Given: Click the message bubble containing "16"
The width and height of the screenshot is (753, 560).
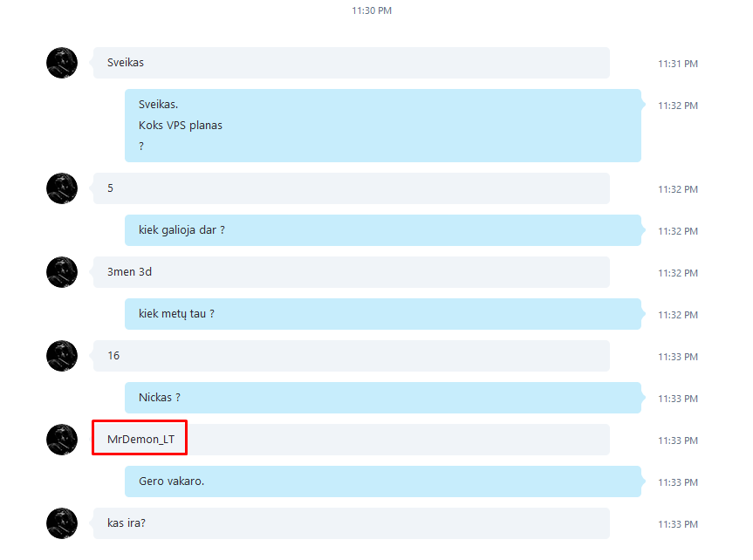Looking at the screenshot, I should point(352,356).
